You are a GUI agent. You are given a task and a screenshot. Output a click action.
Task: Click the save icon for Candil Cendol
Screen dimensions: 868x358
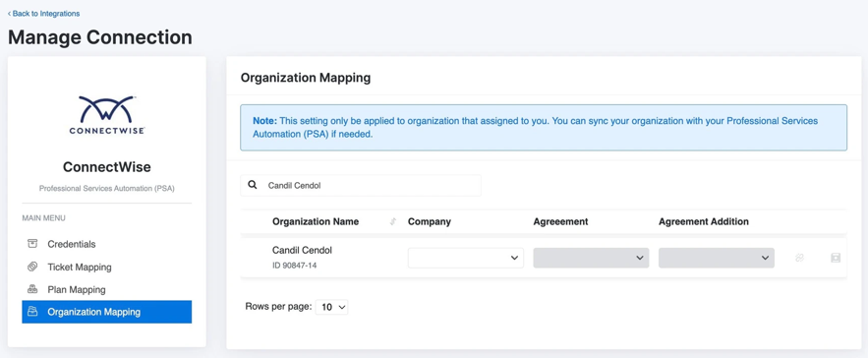[x=836, y=258]
